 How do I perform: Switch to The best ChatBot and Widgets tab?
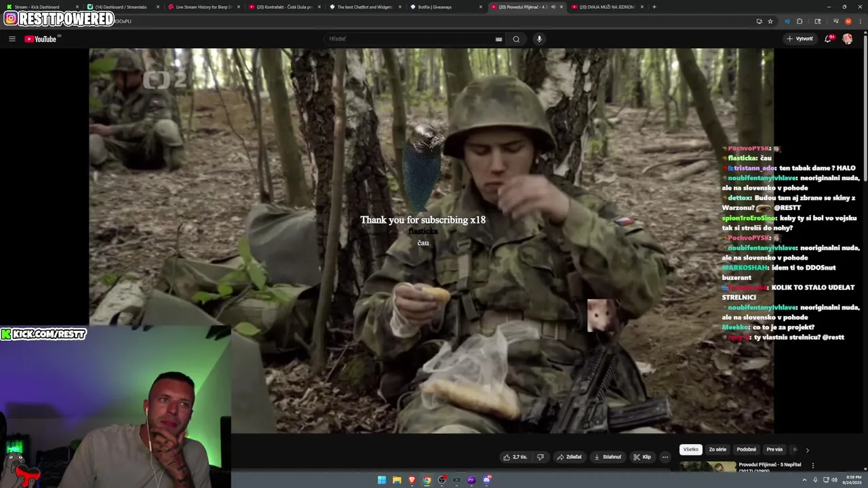pos(364,7)
